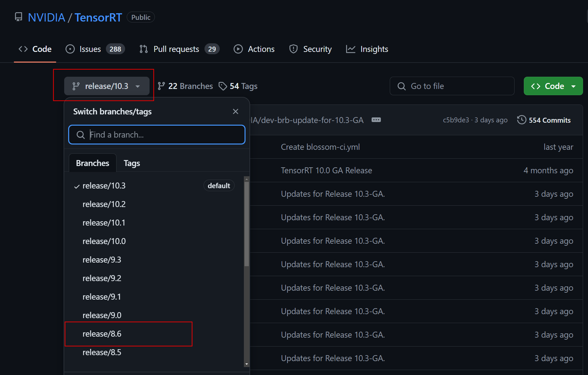This screenshot has width=588, height=375.
Task: Open the Actions tab
Action: (x=254, y=49)
